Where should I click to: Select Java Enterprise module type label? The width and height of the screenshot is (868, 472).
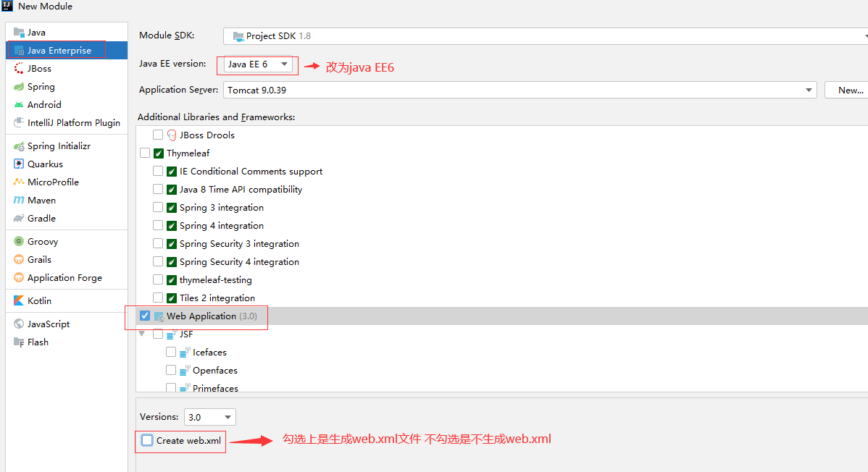(59, 51)
